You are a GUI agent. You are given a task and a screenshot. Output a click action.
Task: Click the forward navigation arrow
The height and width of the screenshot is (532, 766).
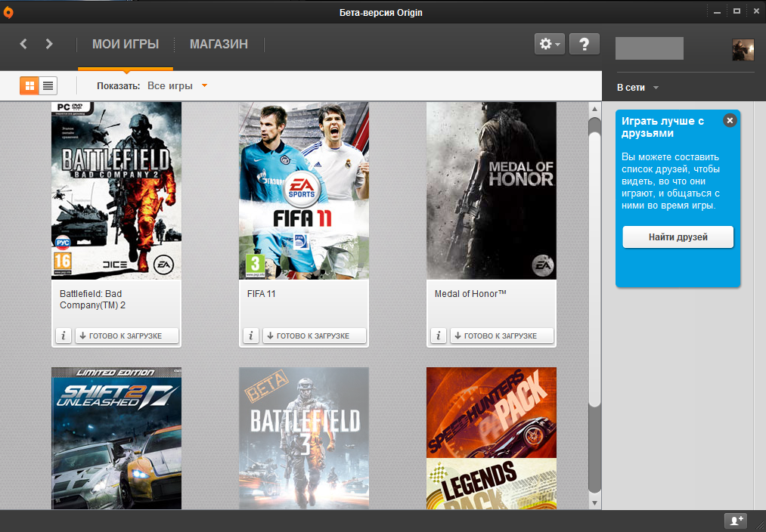[x=49, y=44]
